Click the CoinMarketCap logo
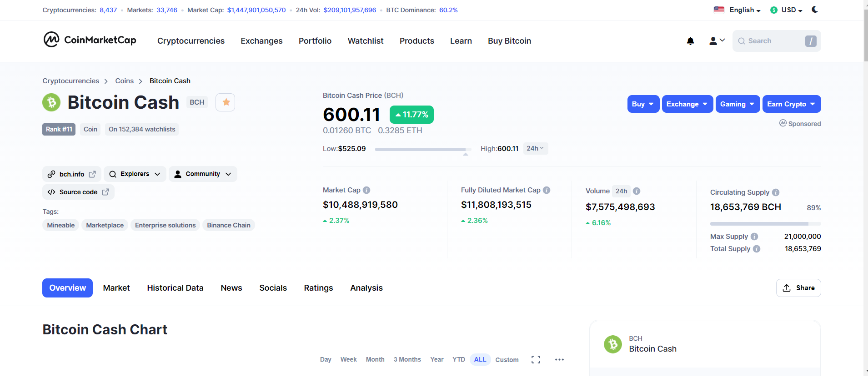This screenshot has height=378, width=868. click(90, 40)
